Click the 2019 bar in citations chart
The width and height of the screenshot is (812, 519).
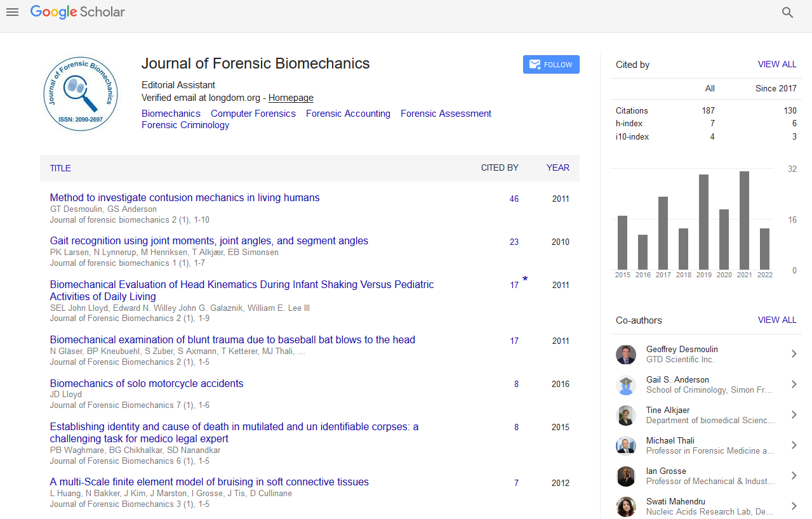tap(703, 222)
